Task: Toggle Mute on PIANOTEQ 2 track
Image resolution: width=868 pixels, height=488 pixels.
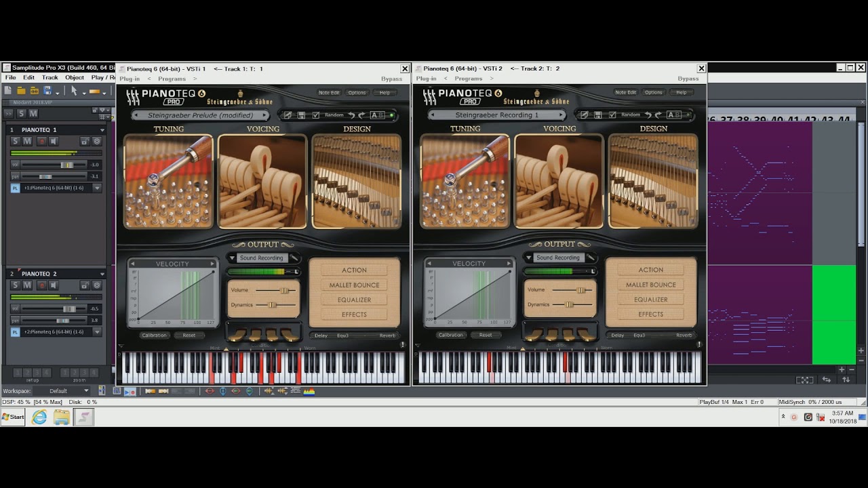Action: pyautogui.click(x=27, y=285)
